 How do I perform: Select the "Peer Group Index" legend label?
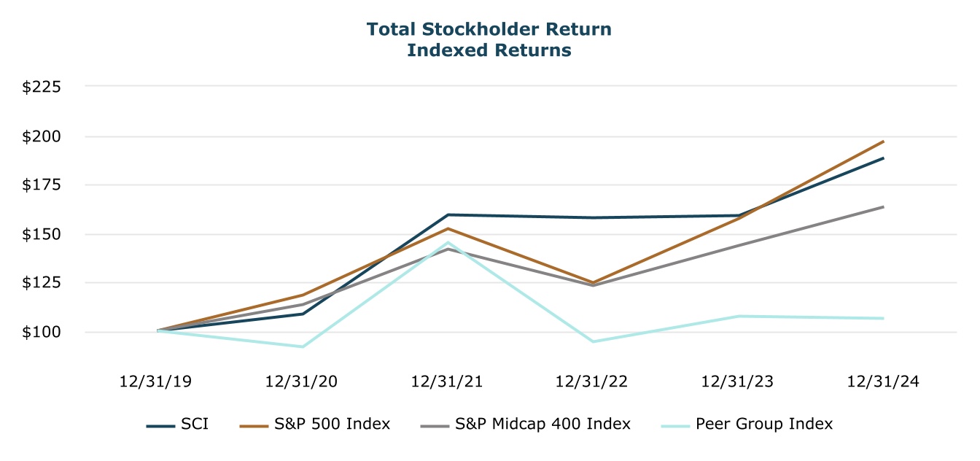(764, 424)
